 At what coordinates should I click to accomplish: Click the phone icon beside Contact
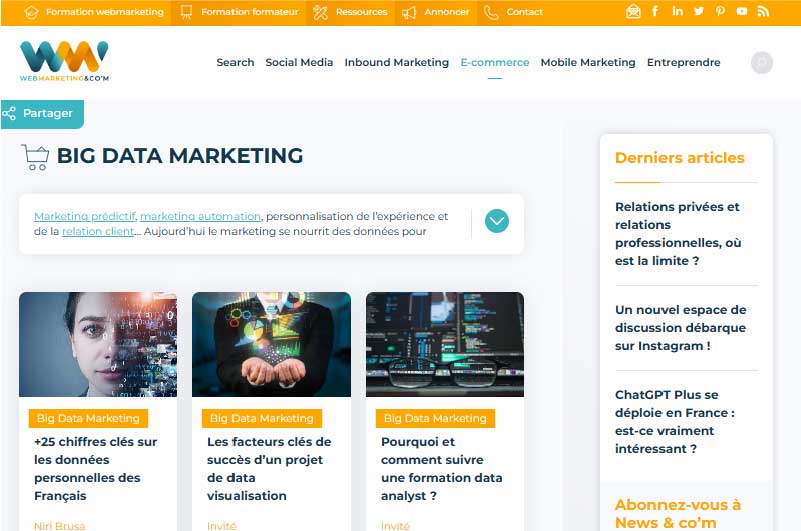click(x=491, y=12)
